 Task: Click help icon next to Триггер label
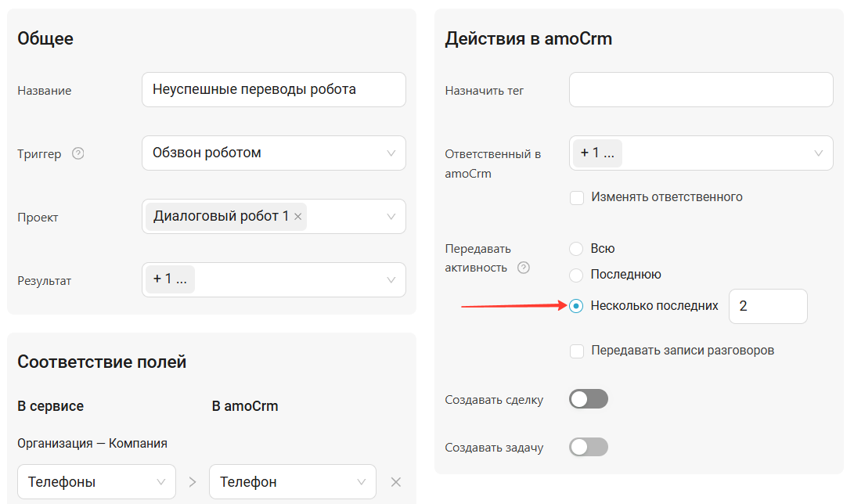77,153
